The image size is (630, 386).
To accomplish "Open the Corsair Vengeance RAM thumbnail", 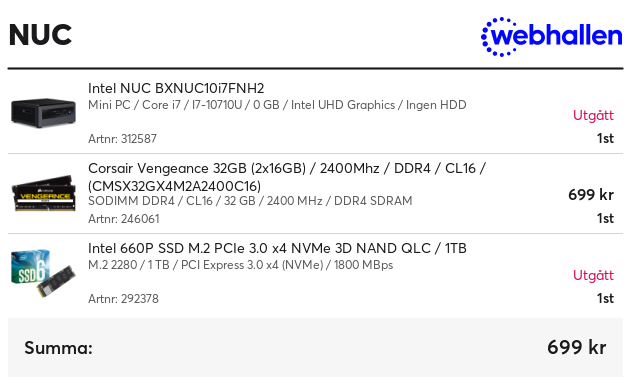I will [43, 193].
